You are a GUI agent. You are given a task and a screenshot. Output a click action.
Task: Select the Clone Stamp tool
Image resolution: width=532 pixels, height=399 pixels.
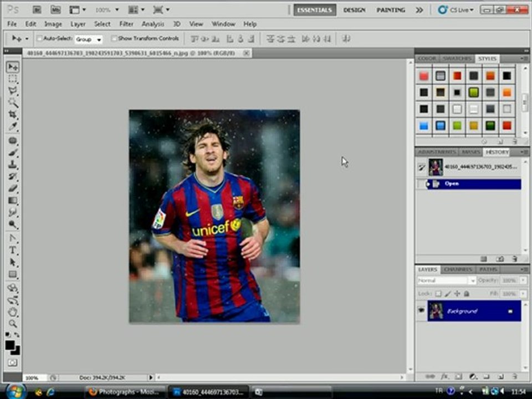[13, 164]
